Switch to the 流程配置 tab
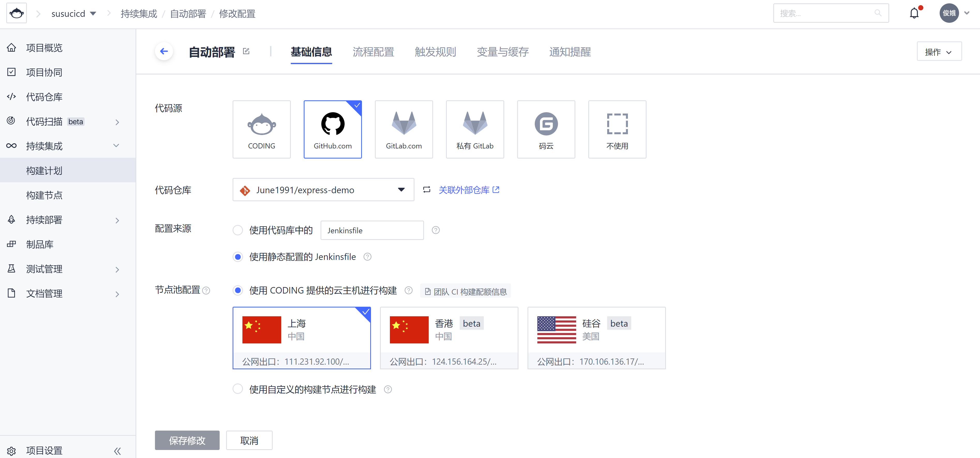This screenshot has height=458, width=980. pos(373,52)
